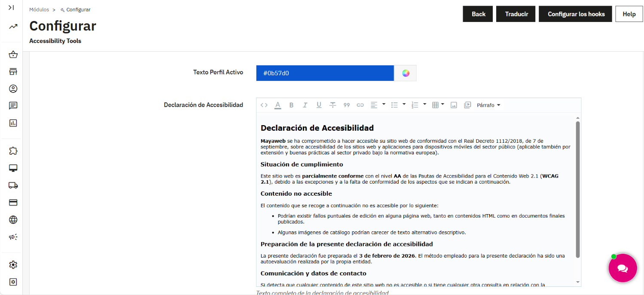Expand the table insert dropdown
Viewport: 644px width, 295px height.
443,104
